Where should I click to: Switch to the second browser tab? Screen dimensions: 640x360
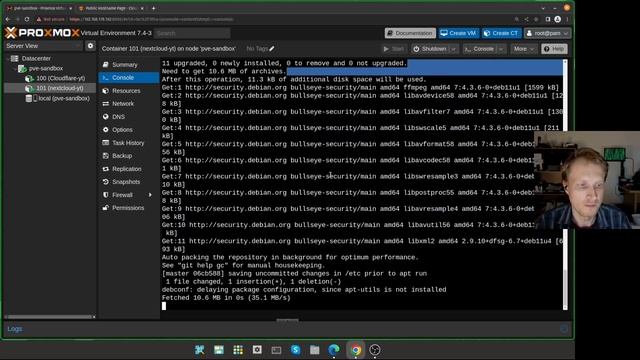point(111,8)
